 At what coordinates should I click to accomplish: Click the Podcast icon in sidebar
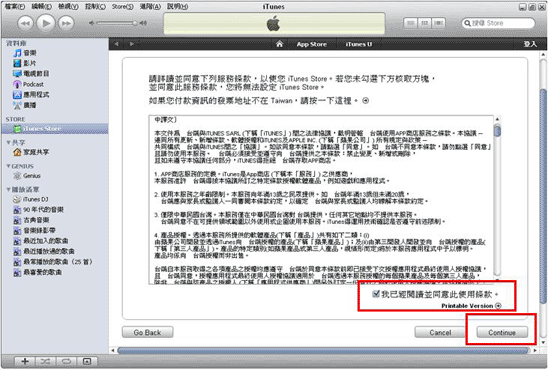click(x=17, y=84)
